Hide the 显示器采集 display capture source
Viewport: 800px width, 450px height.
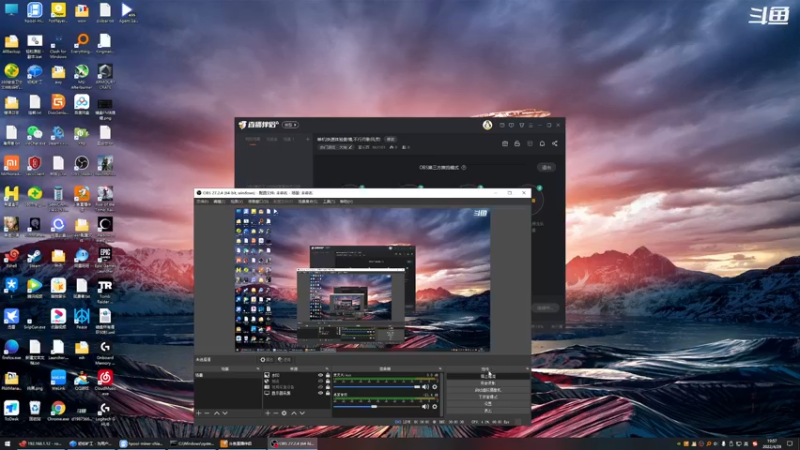(320, 393)
